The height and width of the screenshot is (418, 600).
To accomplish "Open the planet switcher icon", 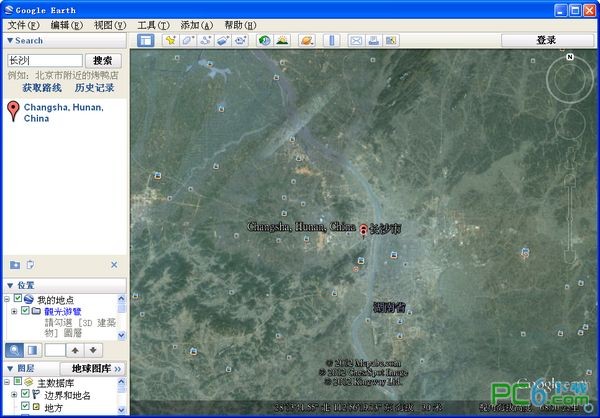I will tap(307, 40).
